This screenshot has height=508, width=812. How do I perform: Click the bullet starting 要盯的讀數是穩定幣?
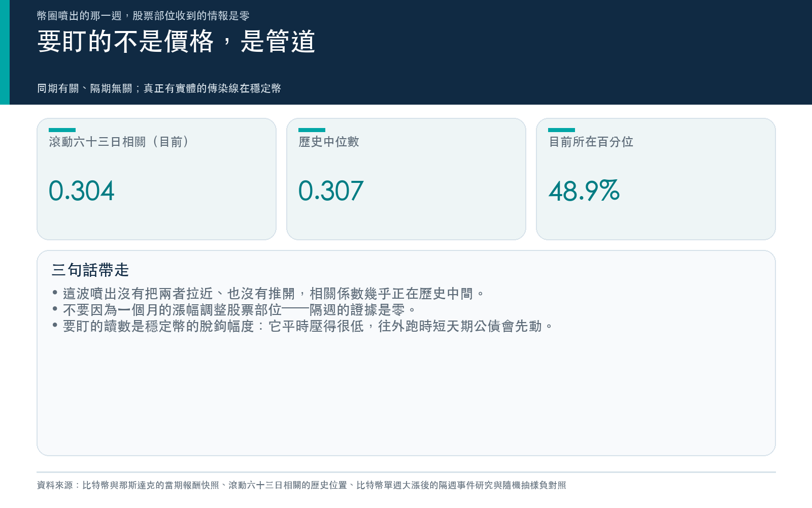pyautogui.click(x=302, y=326)
